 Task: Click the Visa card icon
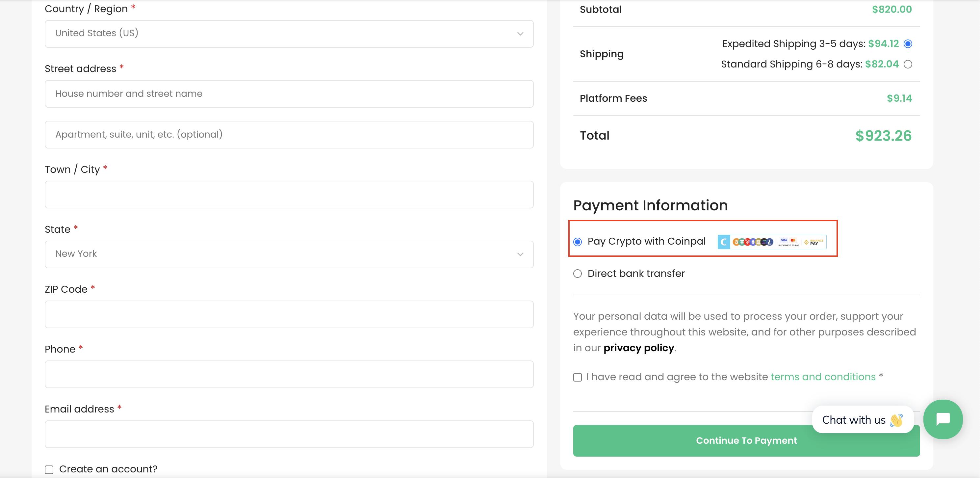[784, 240]
